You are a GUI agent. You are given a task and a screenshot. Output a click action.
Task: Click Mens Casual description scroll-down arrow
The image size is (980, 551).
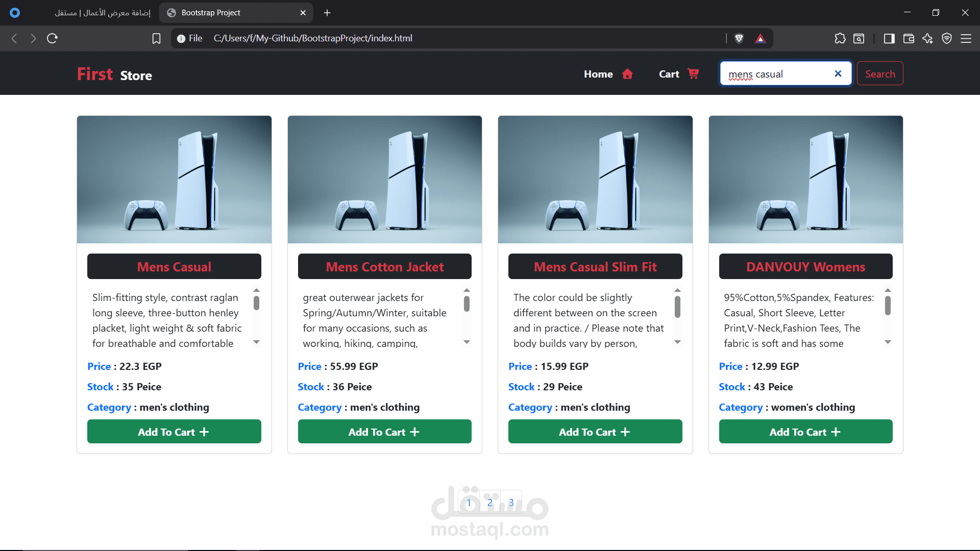tap(256, 342)
